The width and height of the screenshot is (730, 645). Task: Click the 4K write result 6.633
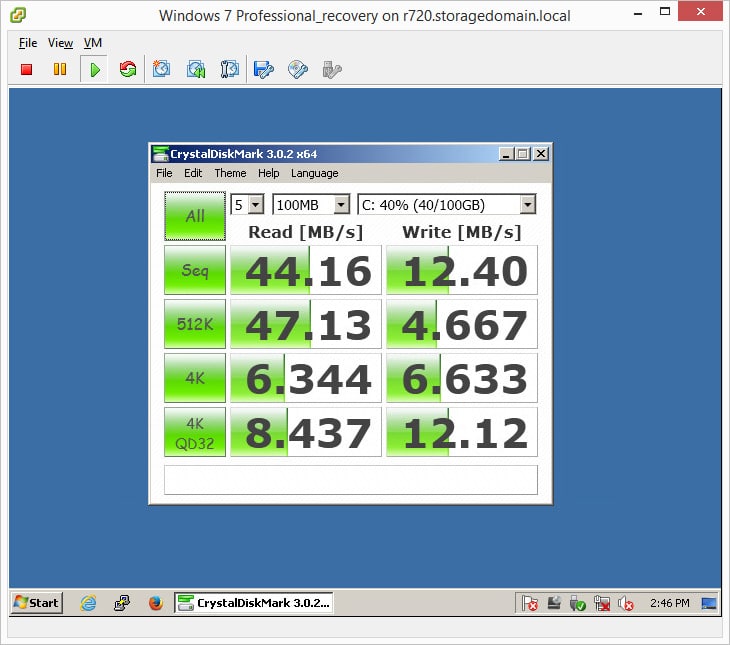click(x=462, y=378)
